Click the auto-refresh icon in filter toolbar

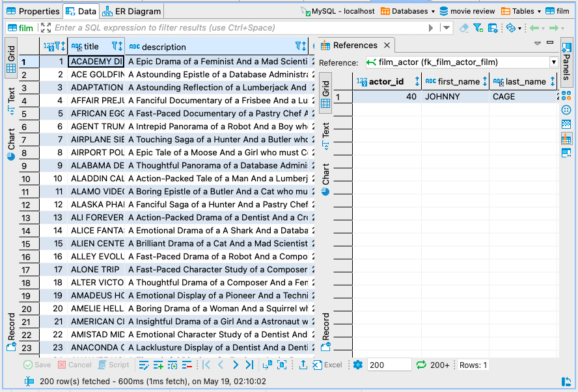pos(511,27)
